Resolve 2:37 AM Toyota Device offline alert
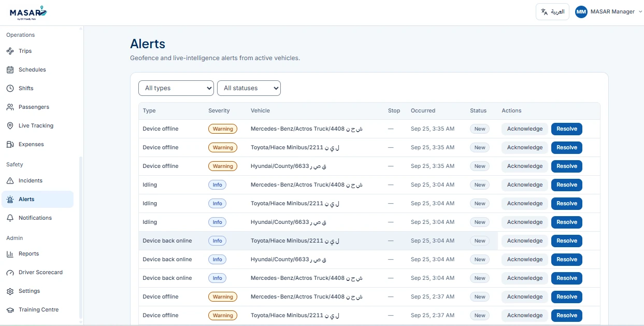Viewport: 644px width, 326px height. coord(567,316)
